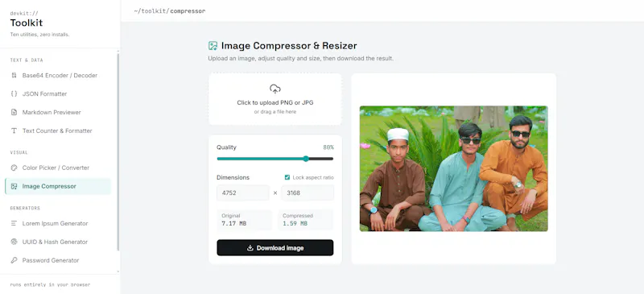Click the Dimensions label

click(x=233, y=178)
